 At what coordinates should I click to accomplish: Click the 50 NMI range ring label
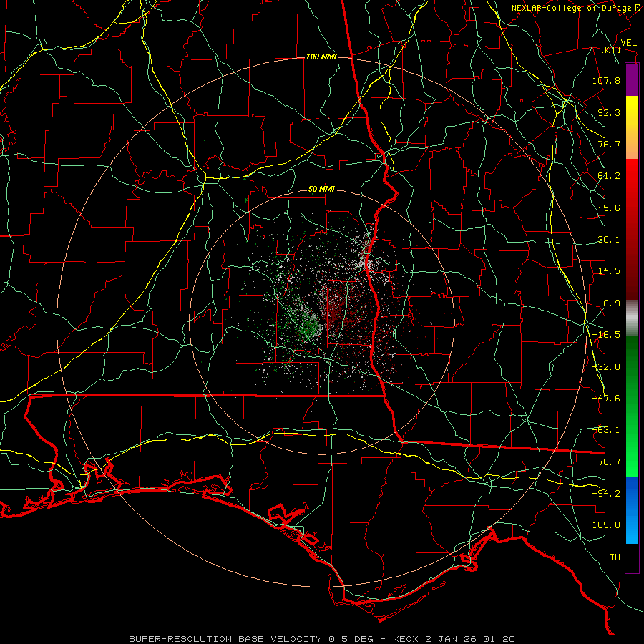coord(321,190)
